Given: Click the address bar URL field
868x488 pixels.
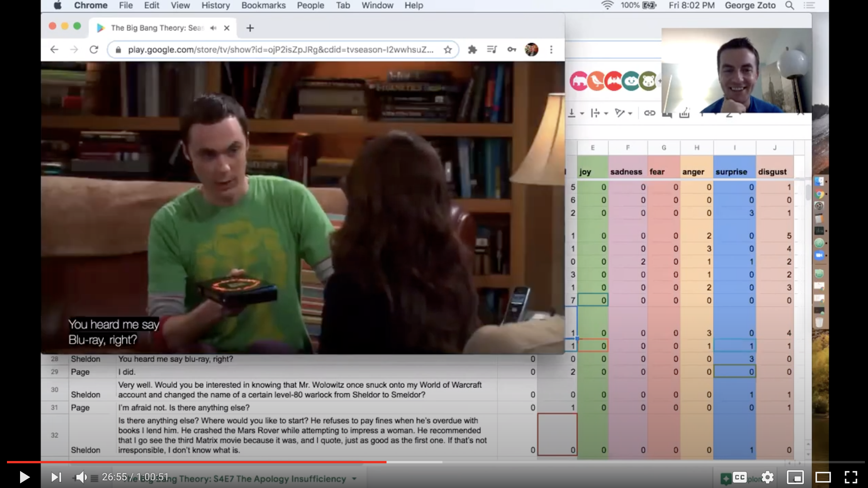Looking at the screenshot, I should 280,50.
